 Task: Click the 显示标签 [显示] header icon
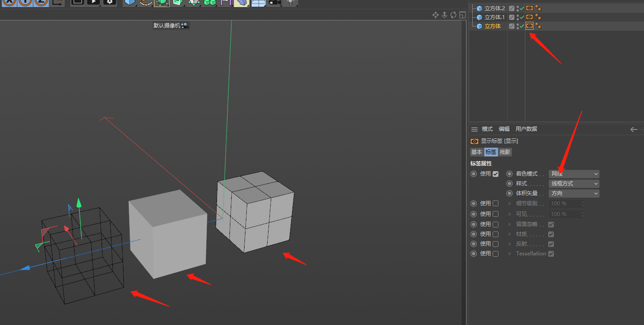point(474,141)
